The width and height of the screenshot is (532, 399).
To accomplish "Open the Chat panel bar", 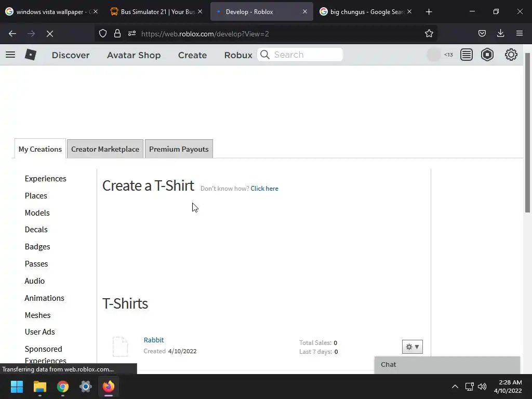I will pos(447,365).
